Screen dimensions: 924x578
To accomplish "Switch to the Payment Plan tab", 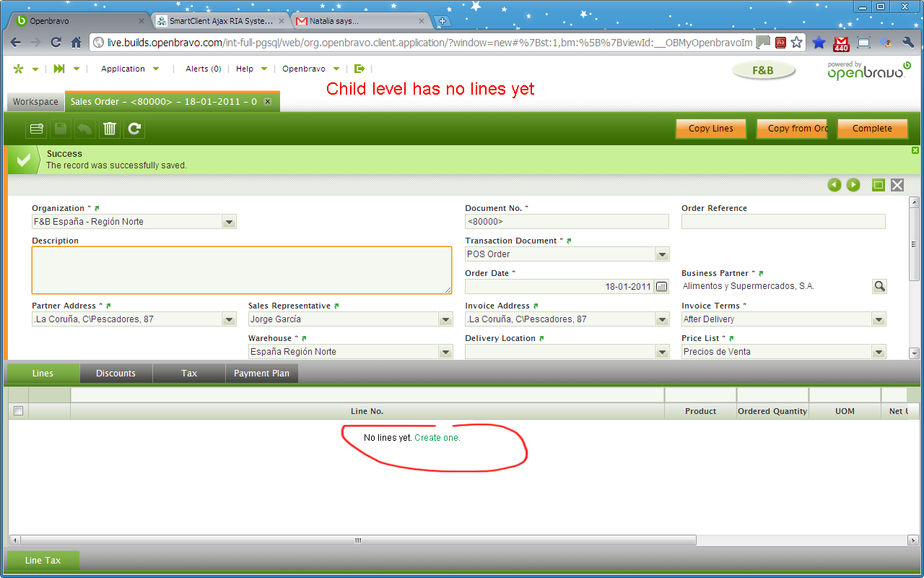I will [261, 374].
